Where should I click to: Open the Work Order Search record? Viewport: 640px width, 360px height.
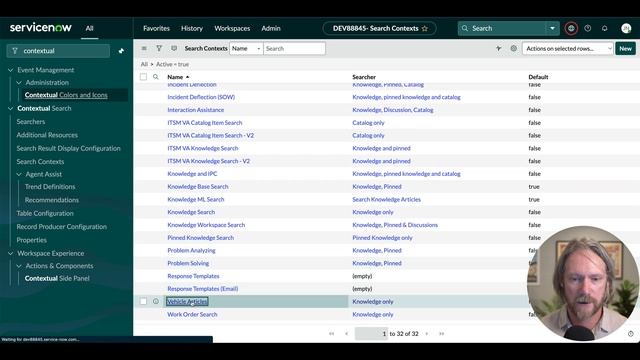(192, 314)
